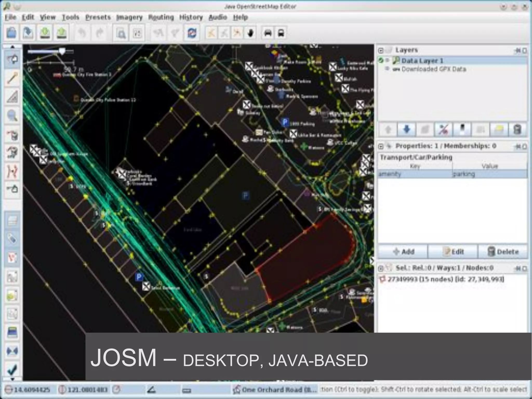Open the Presets menu
The width and height of the screenshot is (532, 399).
[x=98, y=17]
